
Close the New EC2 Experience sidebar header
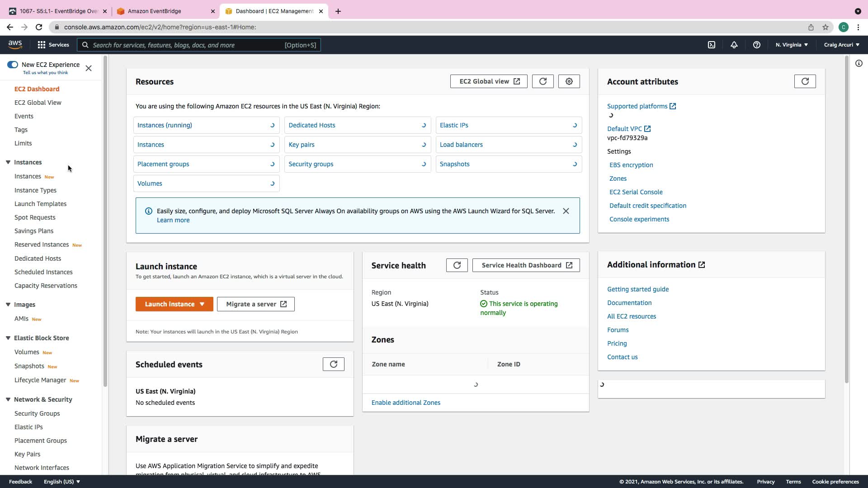(89, 68)
